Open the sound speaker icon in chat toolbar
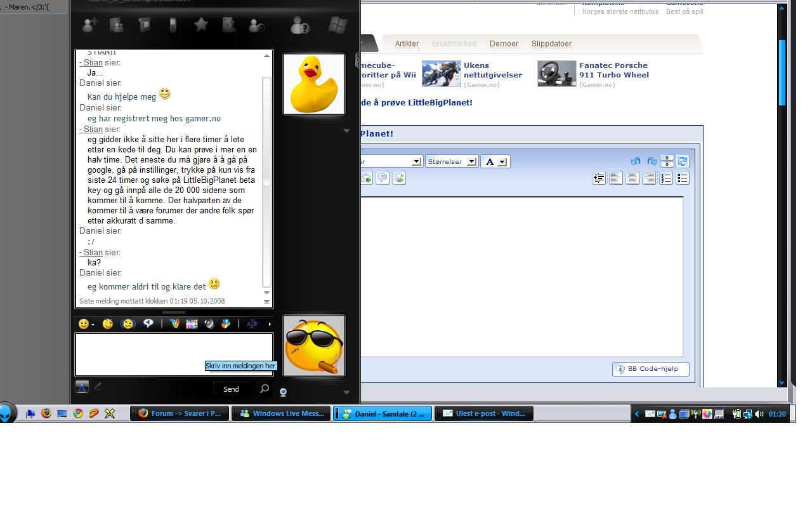 [209, 324]
